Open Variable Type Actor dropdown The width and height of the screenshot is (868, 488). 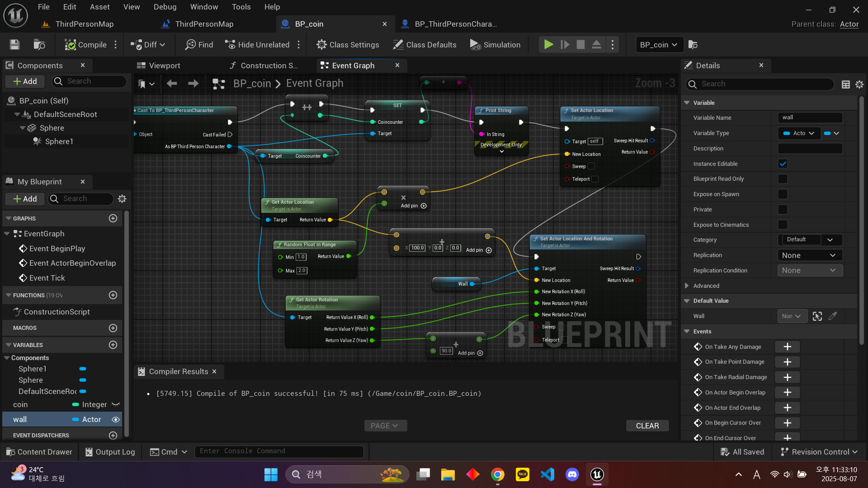coord(799,133)
